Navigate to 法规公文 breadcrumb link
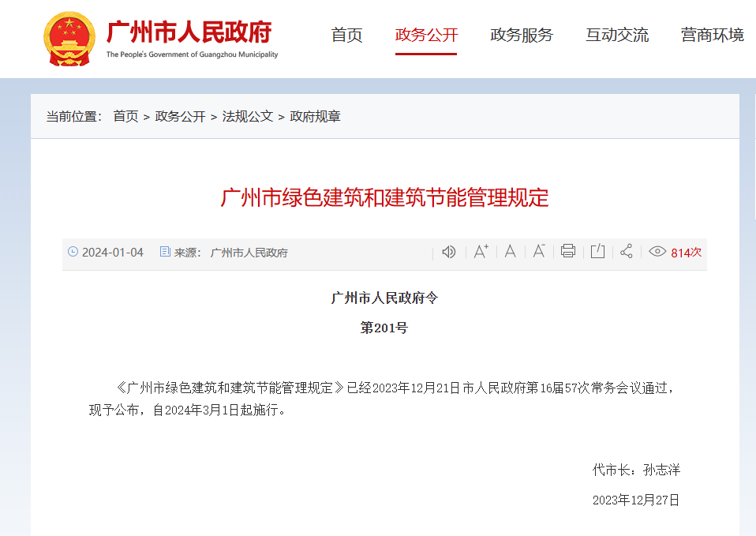This screenshot has width=756, height=536. [x=248, y=116]
